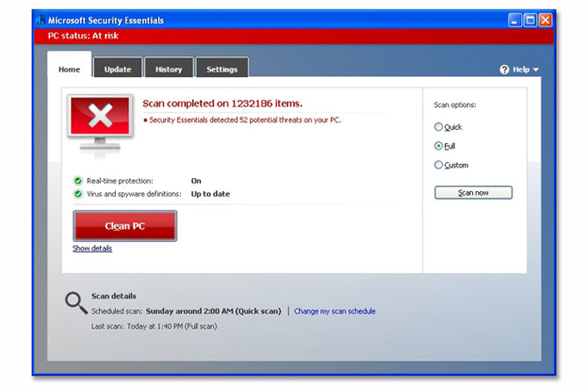Open Change my scan schedule link
This screenshot has width=588, height=386.
coord(335,311)
